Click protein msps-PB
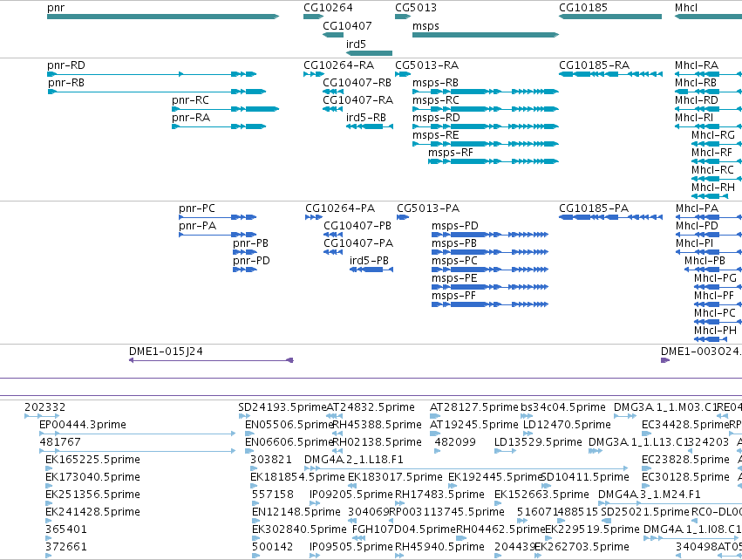This screenshot has width=742, height=560. coord(490,252)
